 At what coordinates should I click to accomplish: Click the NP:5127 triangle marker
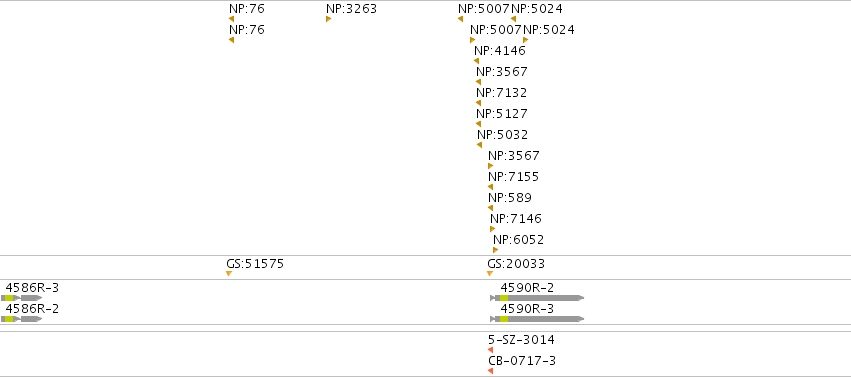pos(478,124)
